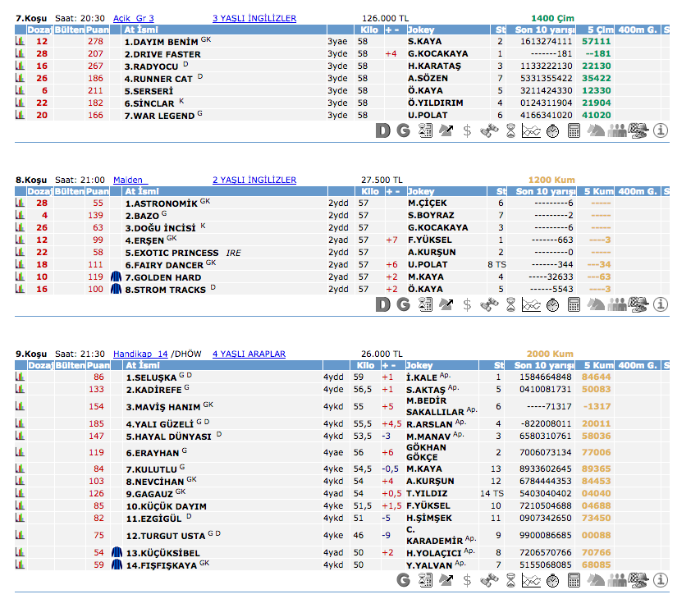The width and height of the screenshot is (700, 608).
Task: Select horse EXOTIC PRINCESS in race 8
Action: tap(172, 253)
